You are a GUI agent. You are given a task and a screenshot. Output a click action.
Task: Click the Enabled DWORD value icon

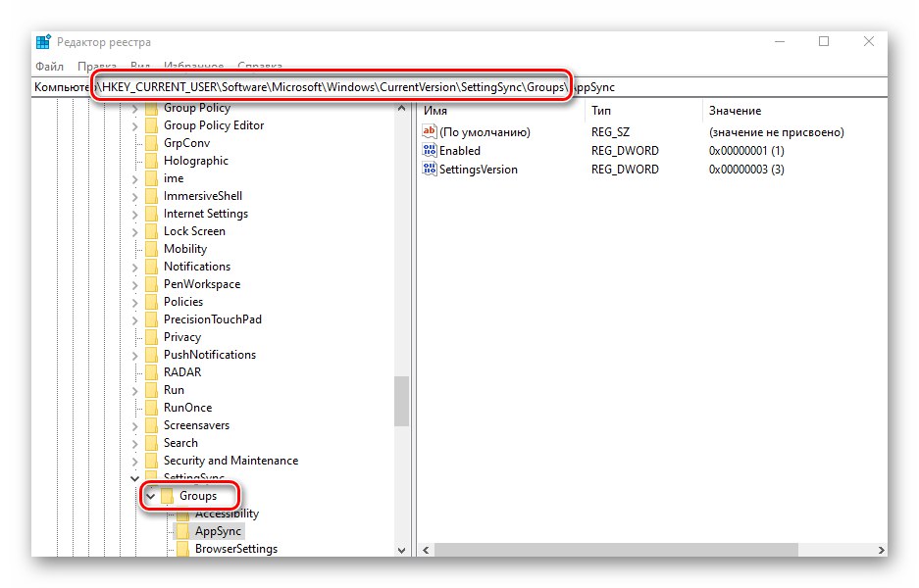(430, 151)
